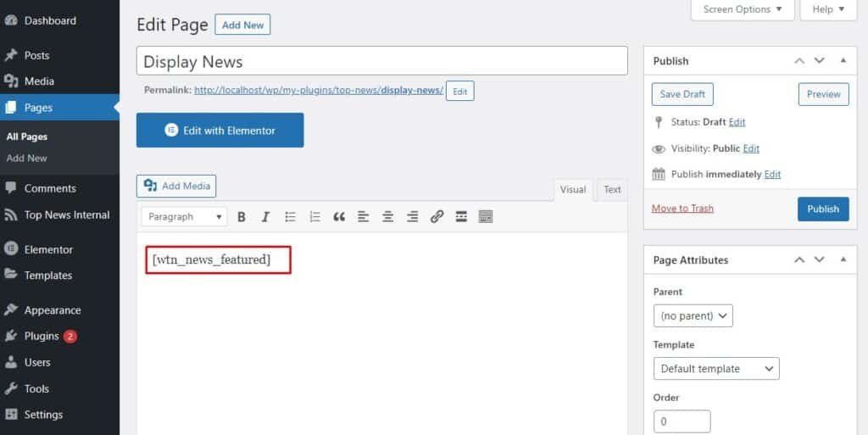Toggle italic formatting in the editor toolbar
Image resolution: width=868 pixels, height=435 pixels.
[265, 217]
